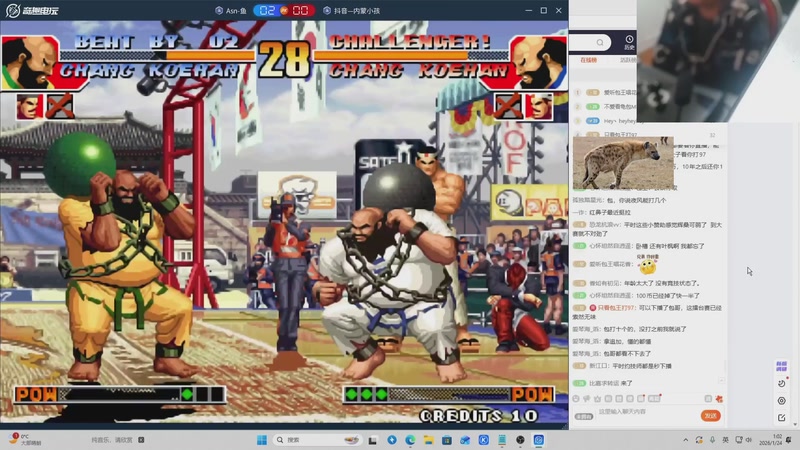Open the target settings icon in the right sidebar

coord(782,401)
